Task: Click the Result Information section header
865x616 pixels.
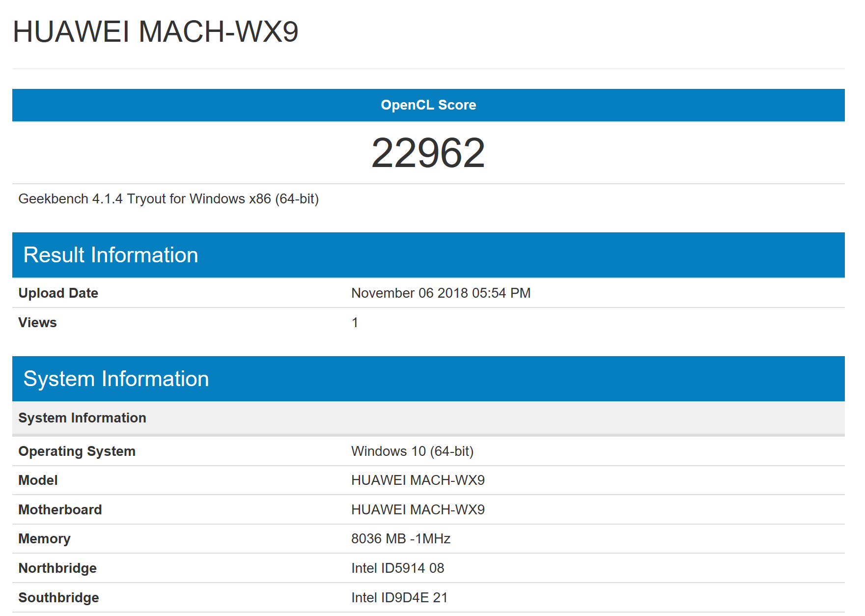Action: point(428,255)
